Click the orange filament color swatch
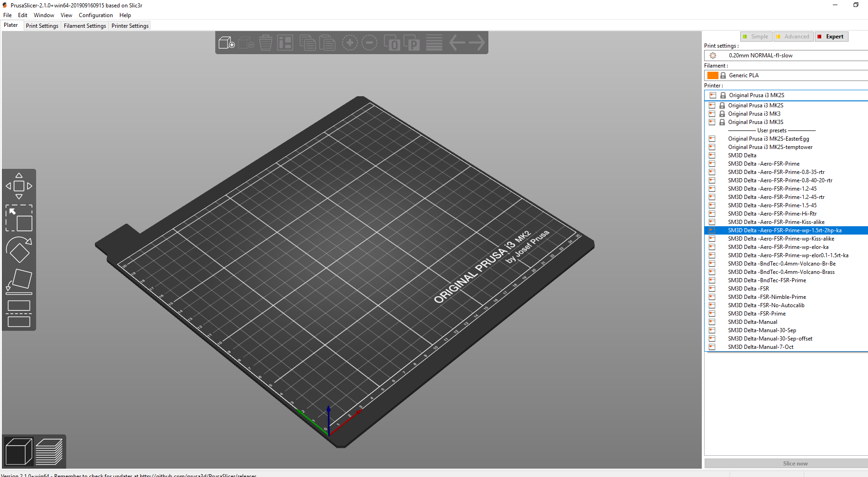 click(x=712, y=75)
